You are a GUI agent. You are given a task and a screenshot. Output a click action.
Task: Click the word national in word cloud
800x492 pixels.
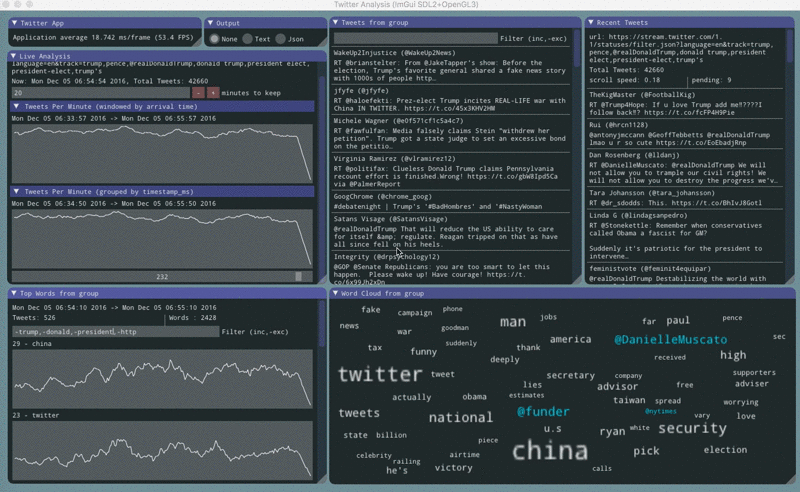[461, 417]
